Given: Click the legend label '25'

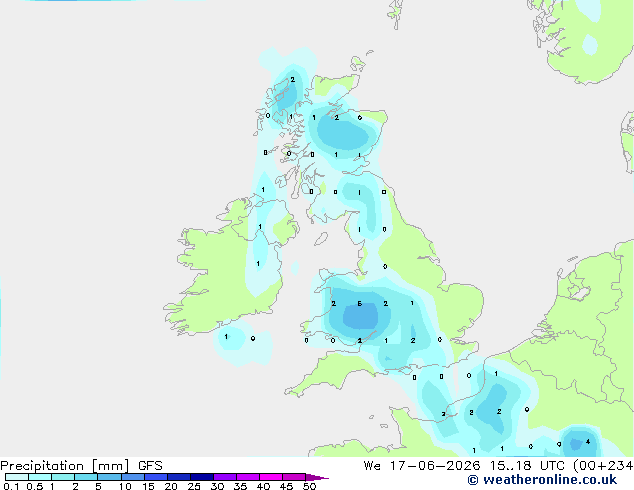Looking at the screenshot, I should [x=194, y=486].
